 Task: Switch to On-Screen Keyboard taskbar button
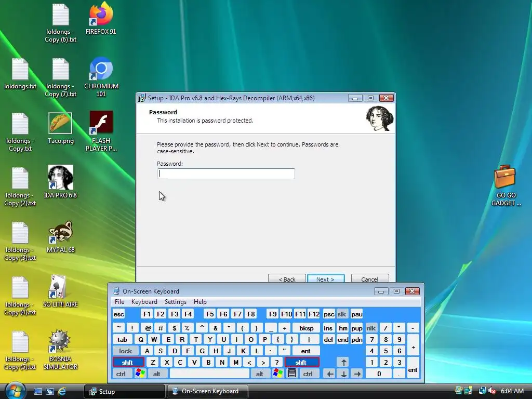(x=208, y=391)
